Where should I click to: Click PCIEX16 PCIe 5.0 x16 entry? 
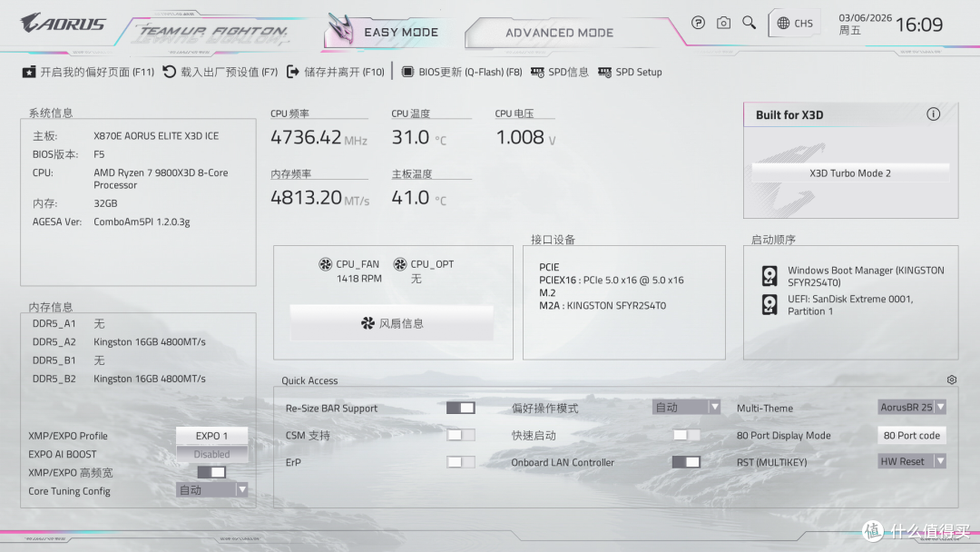coord(612,280)
